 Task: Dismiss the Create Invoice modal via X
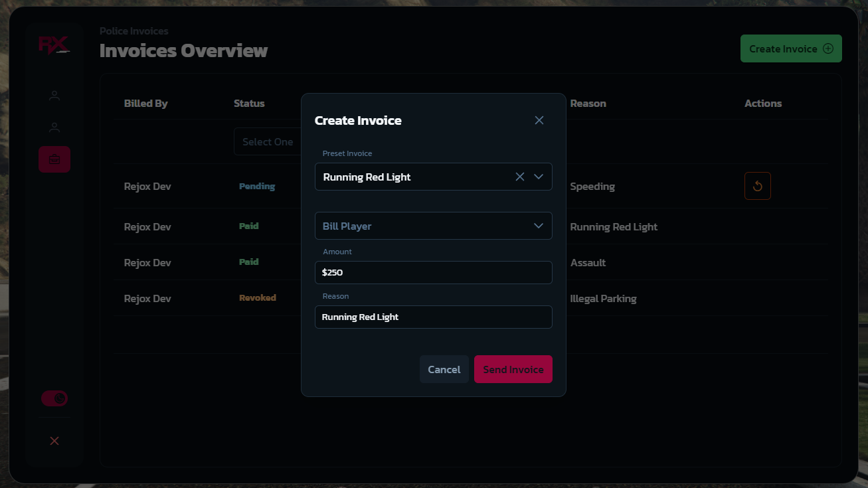pyautogui.click(x=539, y=120)
